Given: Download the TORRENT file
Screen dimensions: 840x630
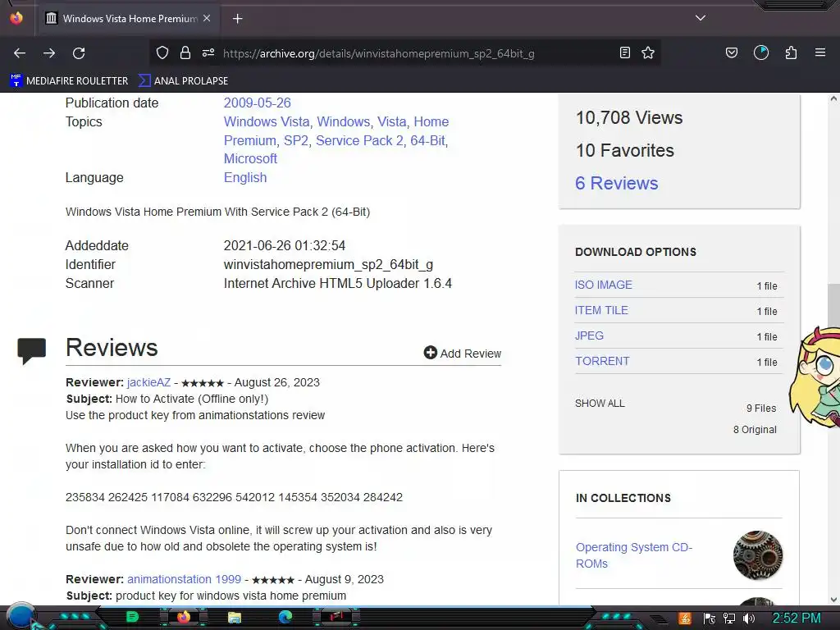Looking at the screenshot, I should point(602,361).
